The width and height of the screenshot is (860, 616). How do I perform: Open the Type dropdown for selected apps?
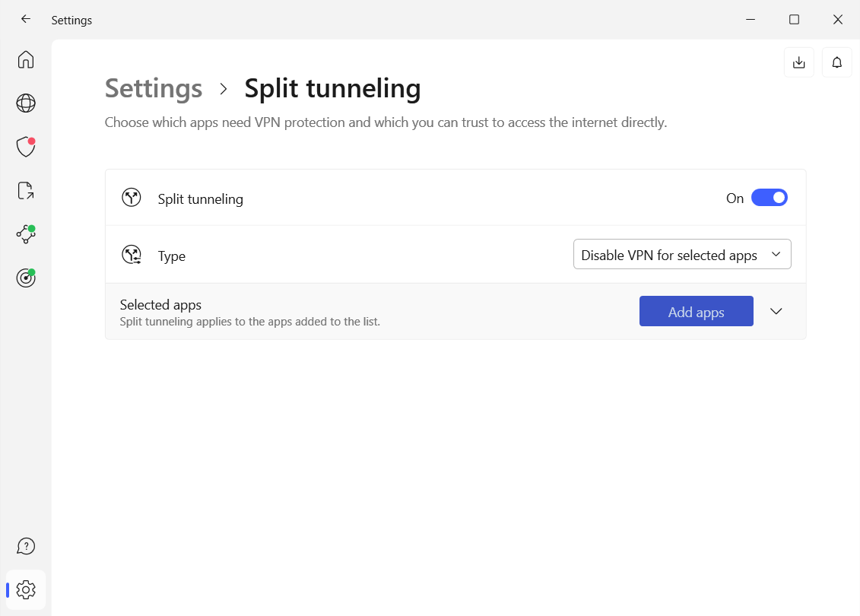(x=681, y=255)
